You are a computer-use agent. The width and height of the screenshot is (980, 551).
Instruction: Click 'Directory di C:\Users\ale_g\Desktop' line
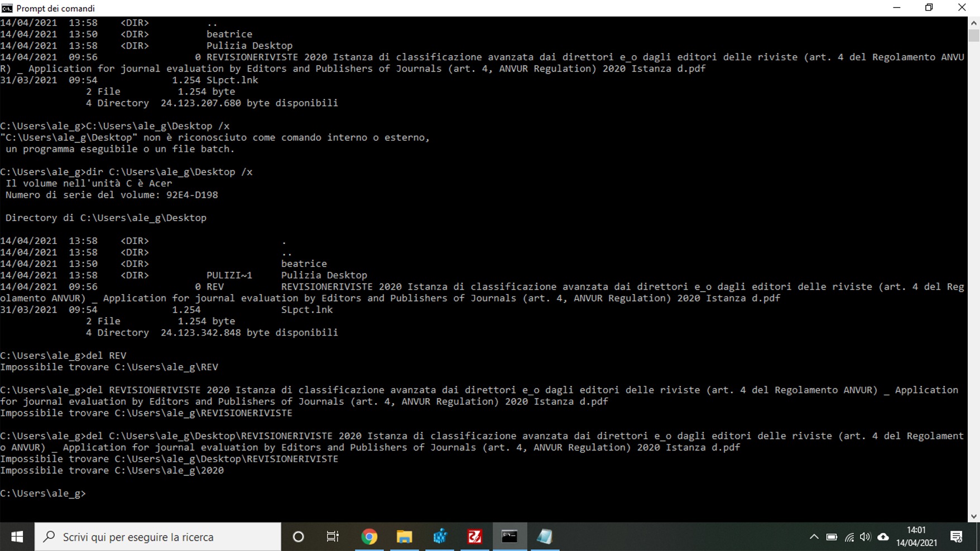(x=106, y=218)
